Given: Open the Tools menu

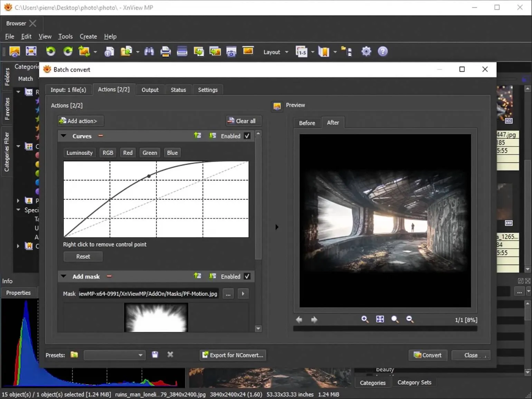Looking at the screenshot, I should [65, 36].
